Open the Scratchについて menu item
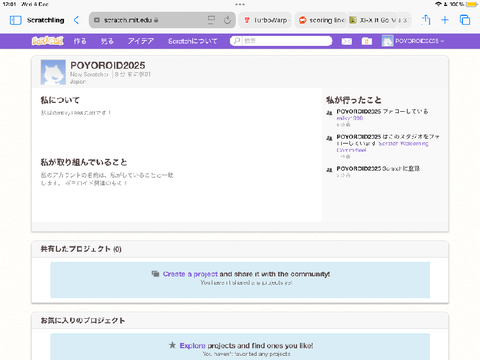 coord(192,41)
